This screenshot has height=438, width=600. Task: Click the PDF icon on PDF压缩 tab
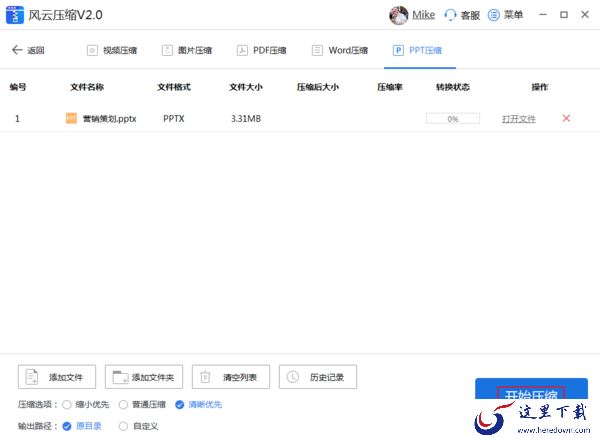(x=242, y=50)
